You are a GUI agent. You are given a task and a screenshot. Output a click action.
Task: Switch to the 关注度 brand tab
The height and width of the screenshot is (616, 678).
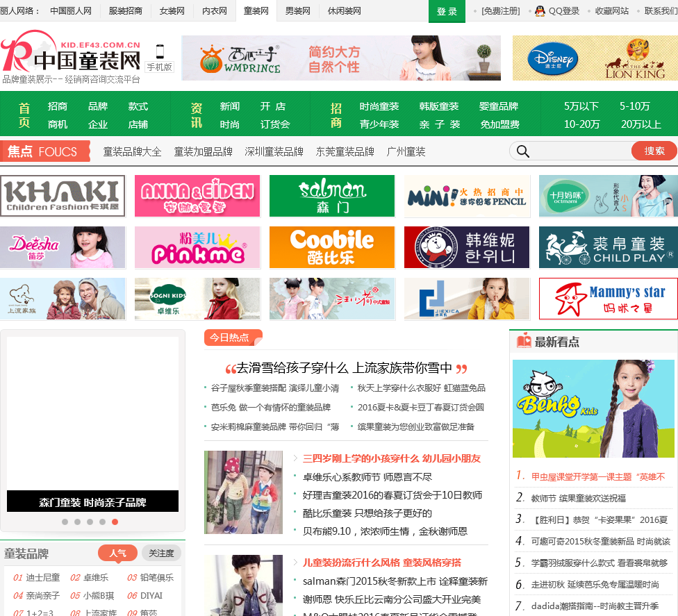point(161,553)
